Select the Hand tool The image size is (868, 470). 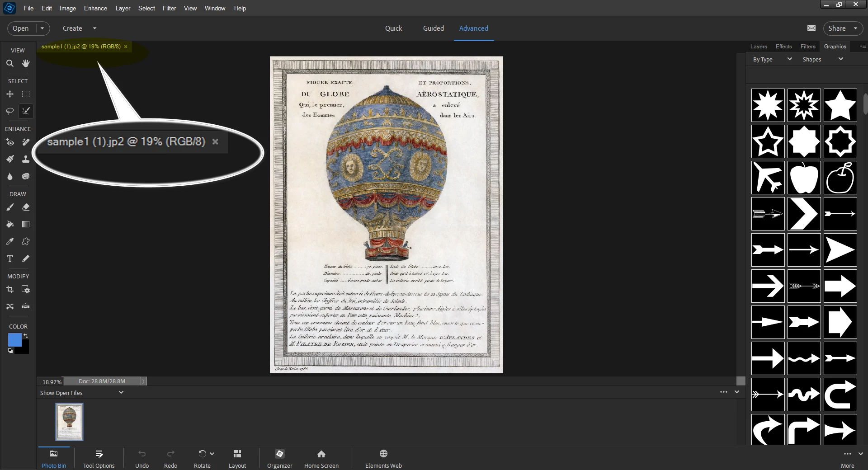click(26, 64)
